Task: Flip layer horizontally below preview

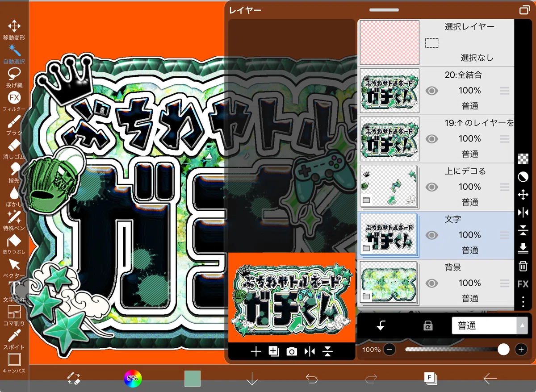Action: click(310, 352)
